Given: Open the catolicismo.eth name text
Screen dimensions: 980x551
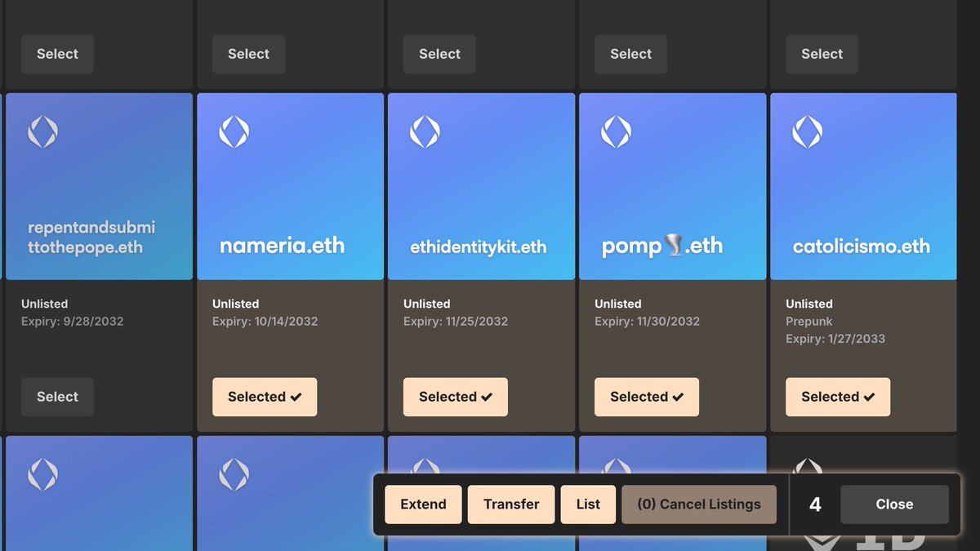Looking at the screenshot, I should pos(862,247).
